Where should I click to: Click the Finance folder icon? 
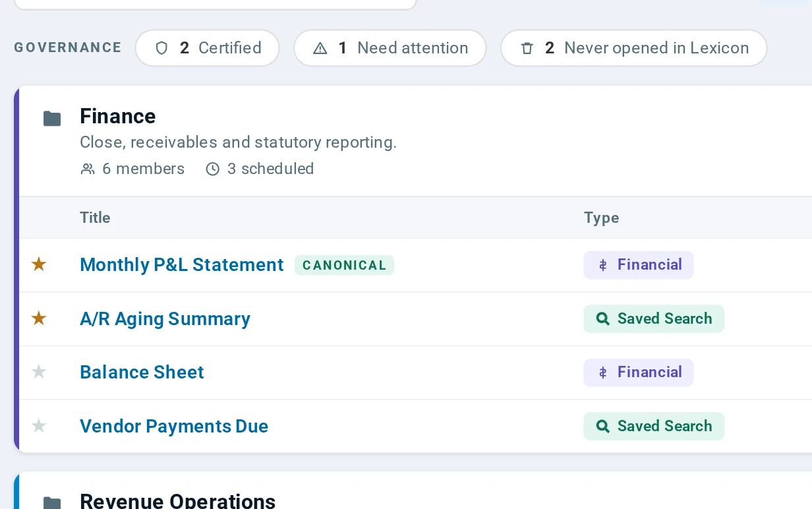tap(52, 119)
